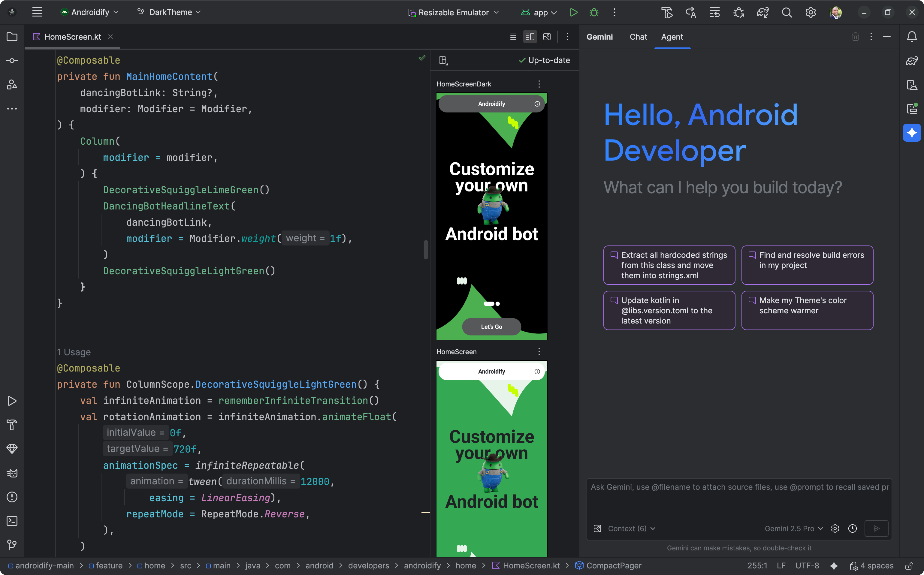Run the app configuration

[x=574, y=12]
